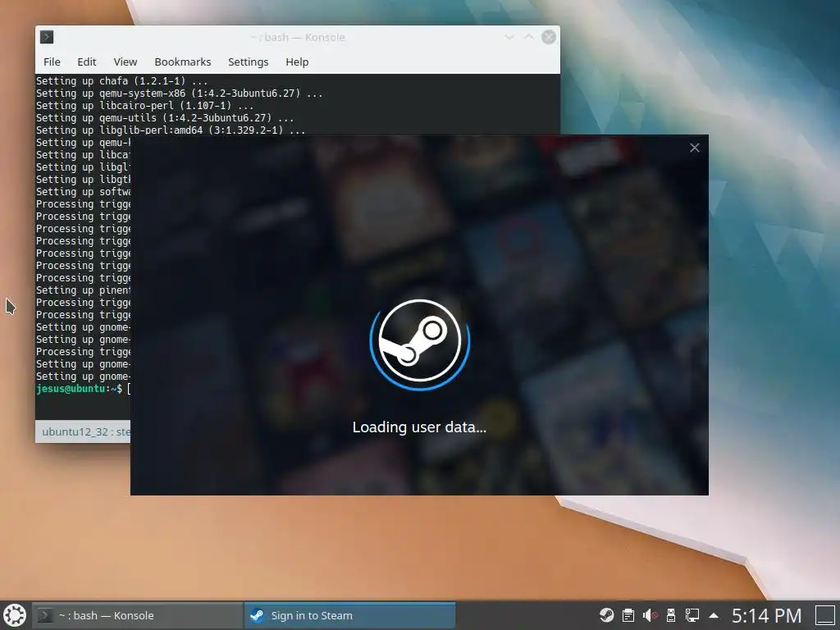Open the clipboard tray icon
The height and width of the screenshot is (630, 840).
click(628, 615)
